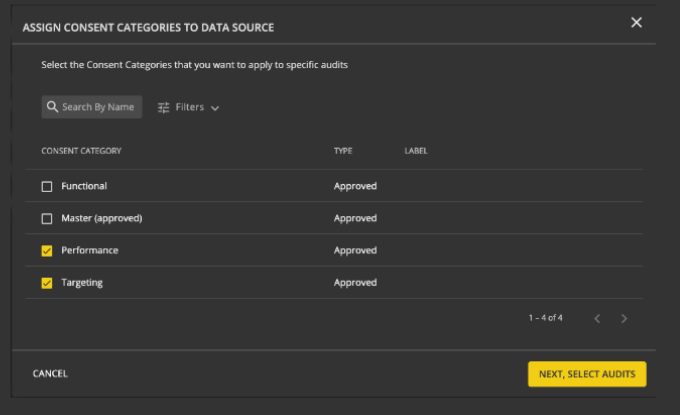Click the 1 – 4 of 4 pagination text

click(x=546, y=318)
